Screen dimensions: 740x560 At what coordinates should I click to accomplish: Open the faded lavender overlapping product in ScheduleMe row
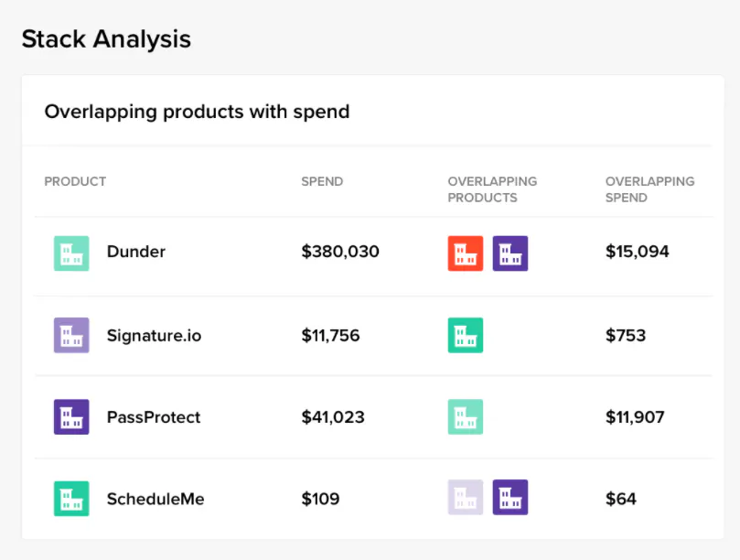coord(466,497)
